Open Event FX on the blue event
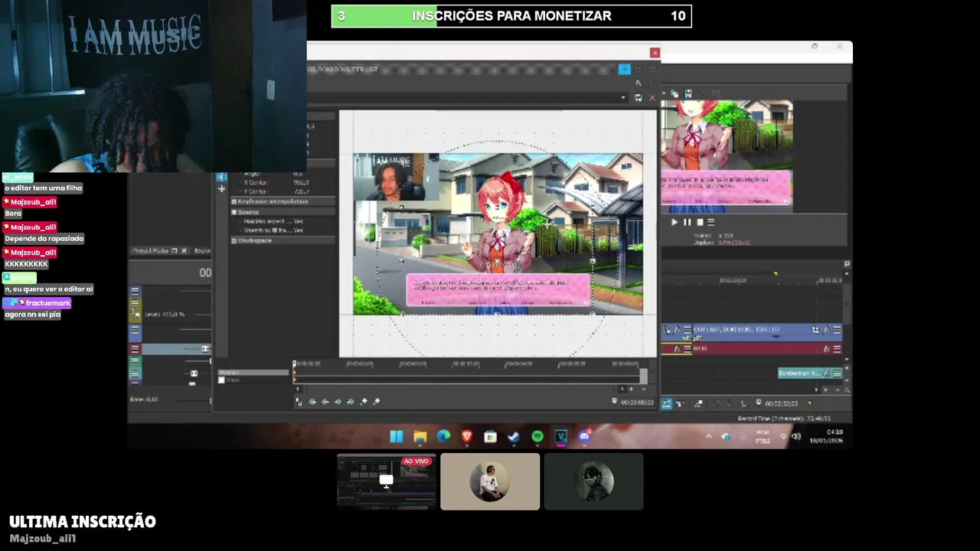Image resolution: width=980 pixels, height=551 pixels. pyautogui.click(x=826, y=330)
